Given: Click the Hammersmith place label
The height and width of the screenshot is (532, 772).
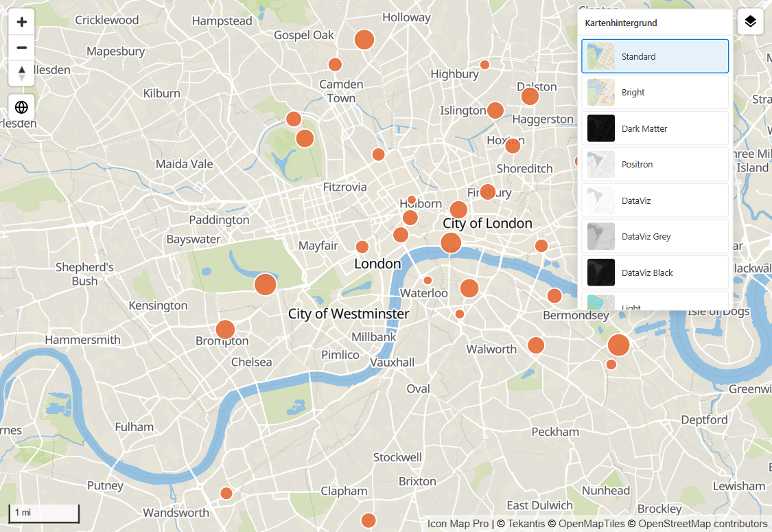Looking at the screenshot, I should [83, 340].
